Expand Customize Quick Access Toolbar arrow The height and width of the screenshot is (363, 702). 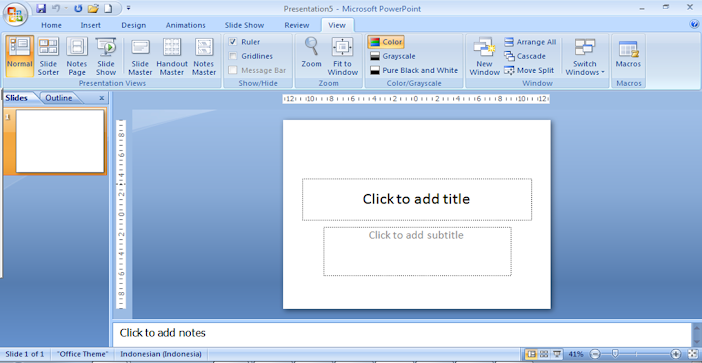click(x=128, y=8)
